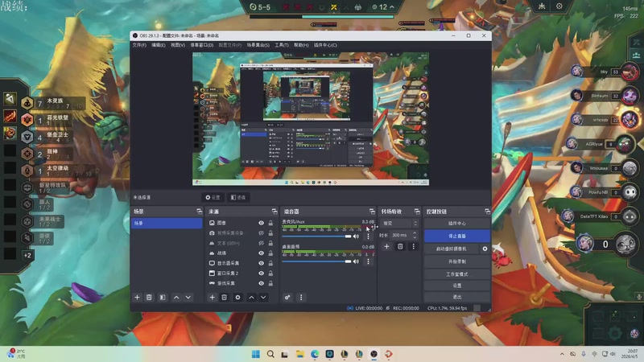Hide the 游戏采集 source
The width and height of the screenshot is (644, 362).
click(x=261, y=283)
